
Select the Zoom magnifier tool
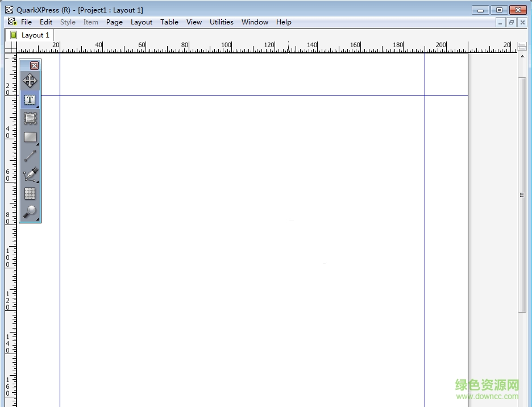[x=30, y=211]
